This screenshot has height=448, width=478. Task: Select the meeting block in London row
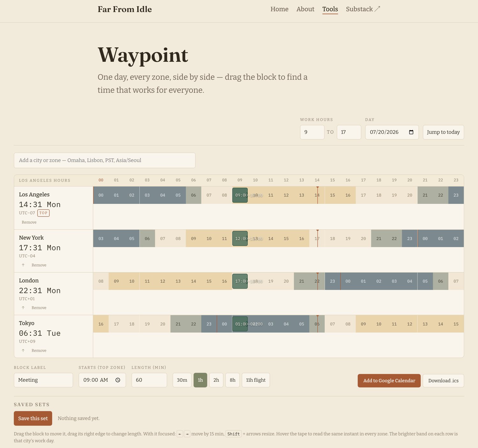240,281
